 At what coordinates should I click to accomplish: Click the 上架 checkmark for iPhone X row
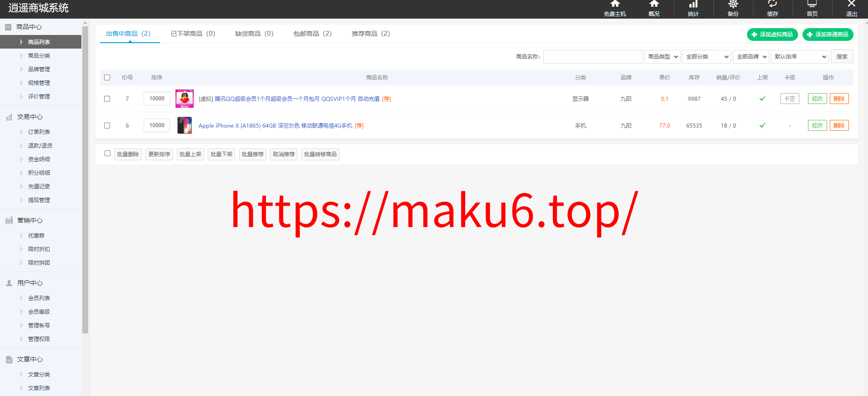763,125
